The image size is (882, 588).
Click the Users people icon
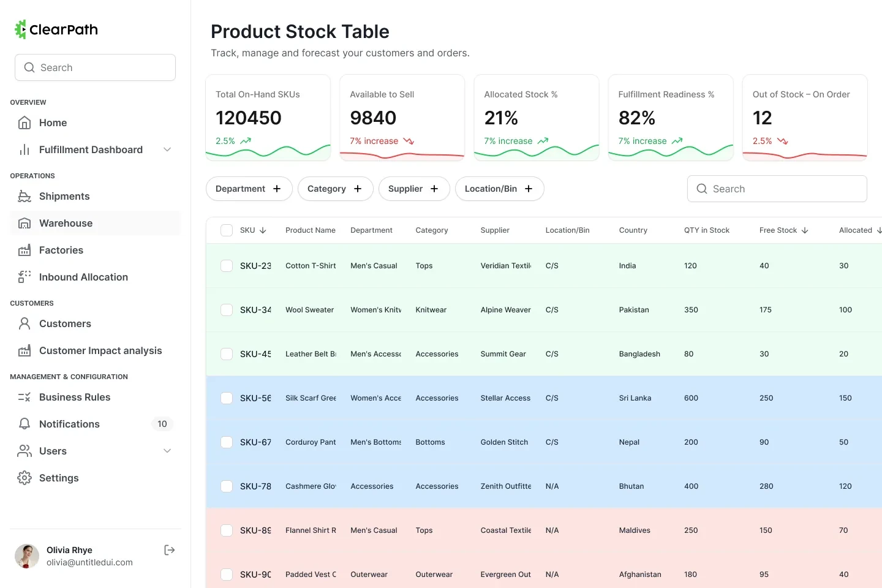pos(24,451)
